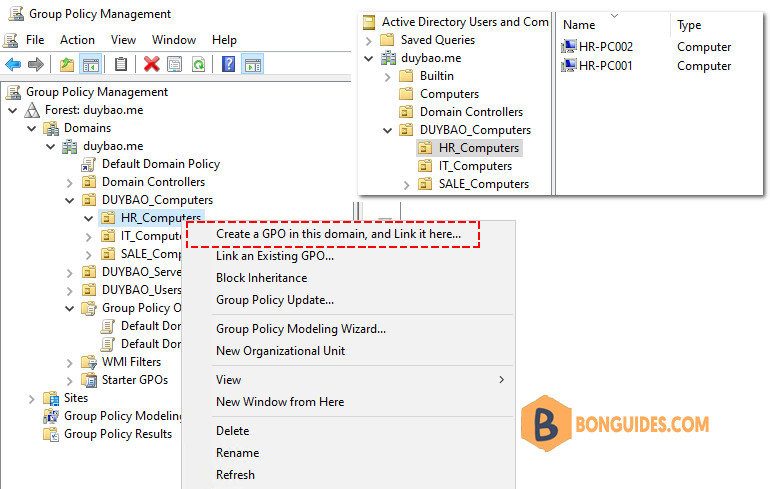Screen dimensions: 770x489
Task: Open the File menu
Action: 35,40
